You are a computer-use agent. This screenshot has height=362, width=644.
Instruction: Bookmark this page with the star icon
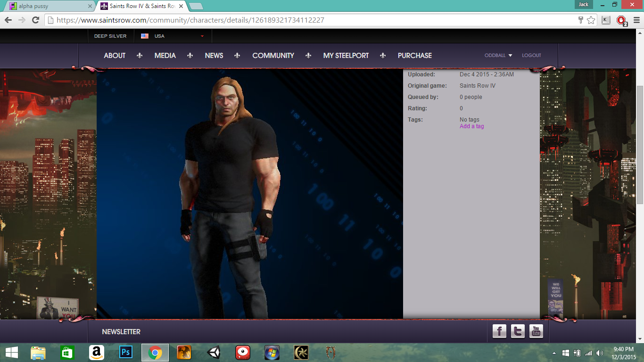point(591,20)
